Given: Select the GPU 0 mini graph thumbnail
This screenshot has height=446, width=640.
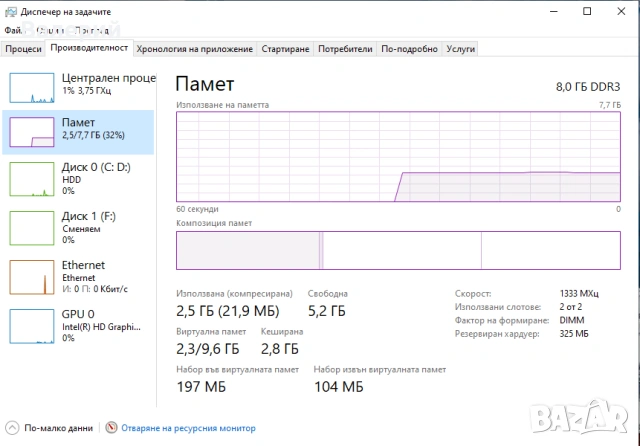Looking at the screenshot, I should [x=32, y=326].
